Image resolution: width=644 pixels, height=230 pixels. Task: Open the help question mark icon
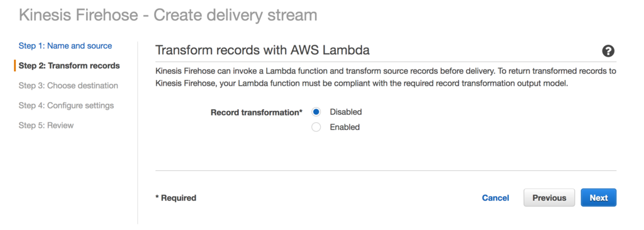[608, 51]
